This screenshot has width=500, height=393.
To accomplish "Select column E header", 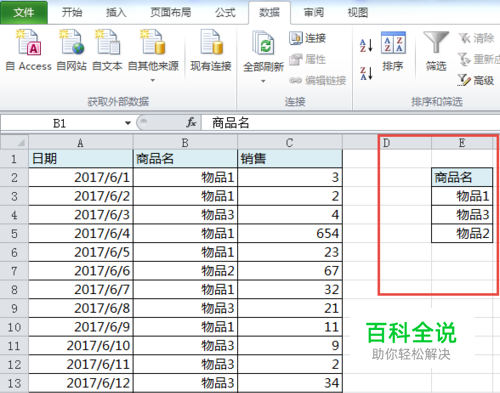I will [x=462, y=143].
